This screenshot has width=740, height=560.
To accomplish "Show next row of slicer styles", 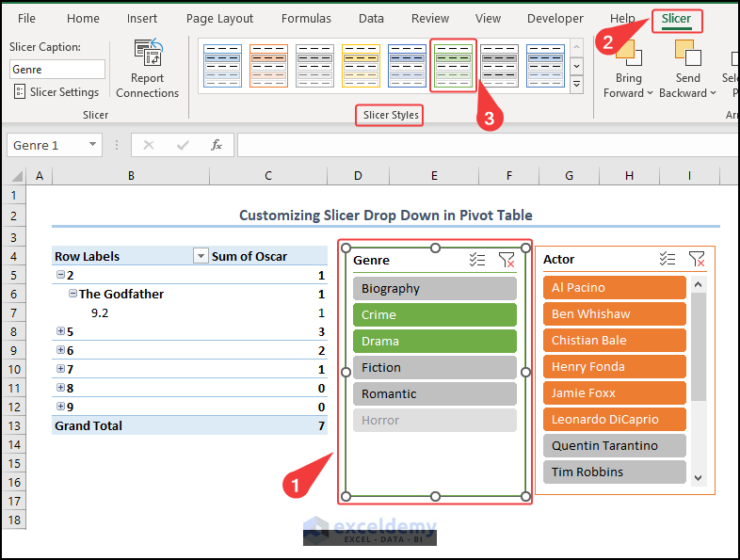I will click(x=576, y=66).
